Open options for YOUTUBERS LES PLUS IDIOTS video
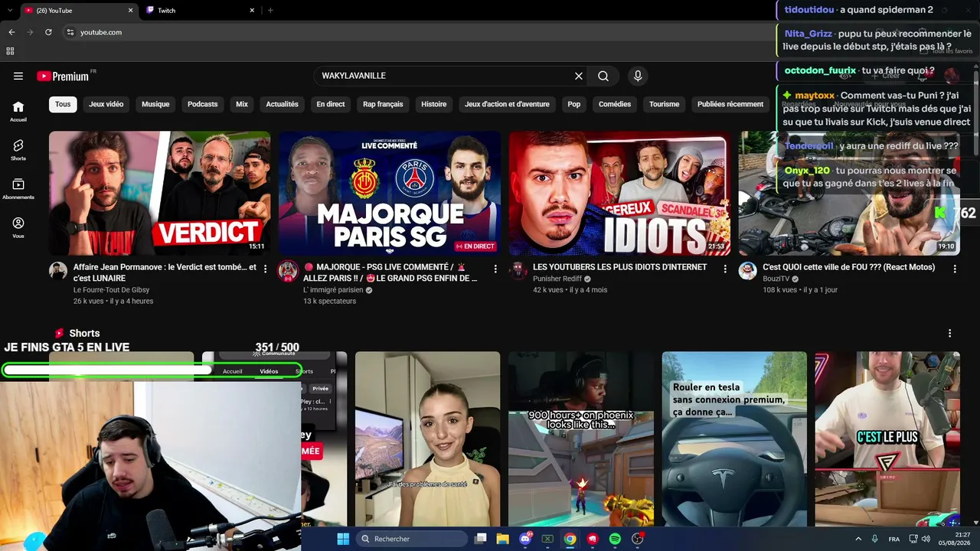 click(725, 269)
